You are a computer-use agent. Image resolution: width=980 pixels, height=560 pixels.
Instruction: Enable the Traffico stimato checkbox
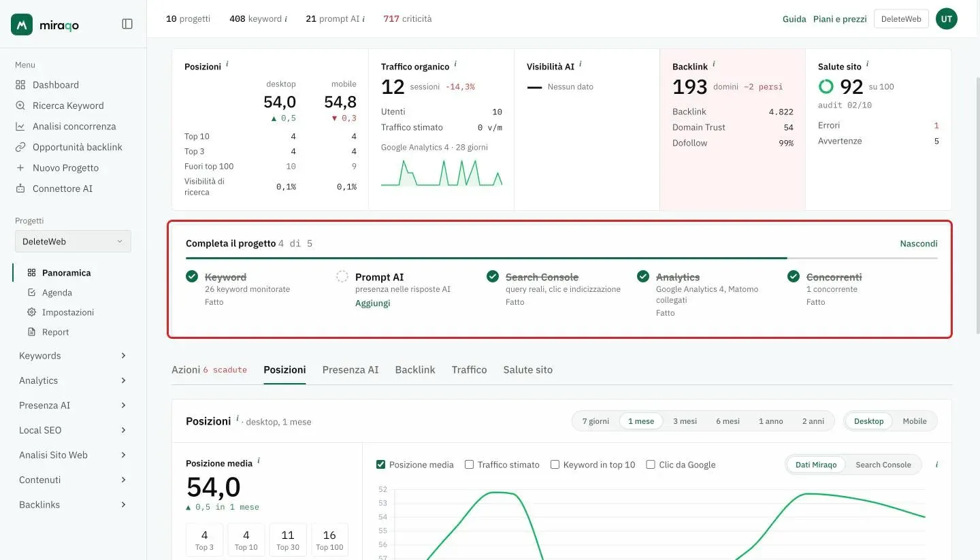[469, 465]
